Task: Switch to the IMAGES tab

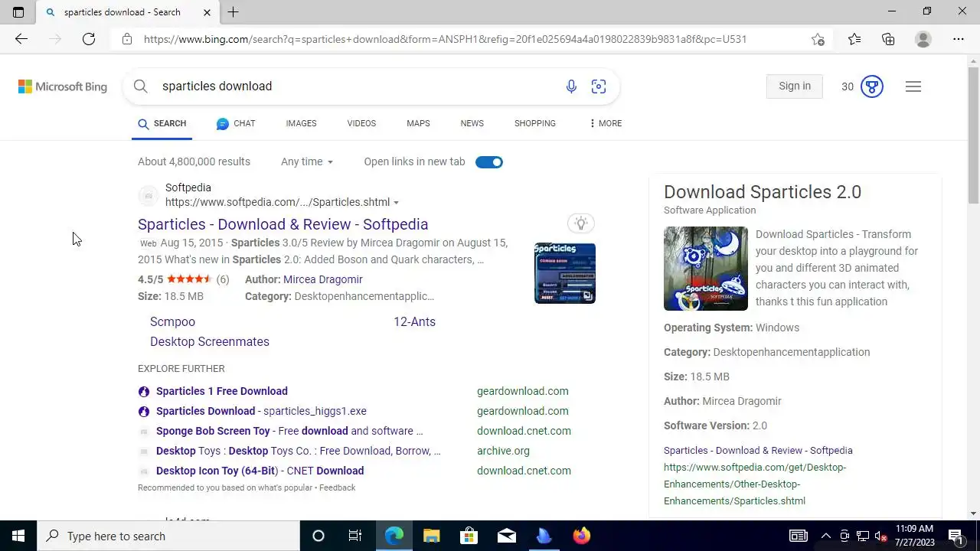Action: 301,123
